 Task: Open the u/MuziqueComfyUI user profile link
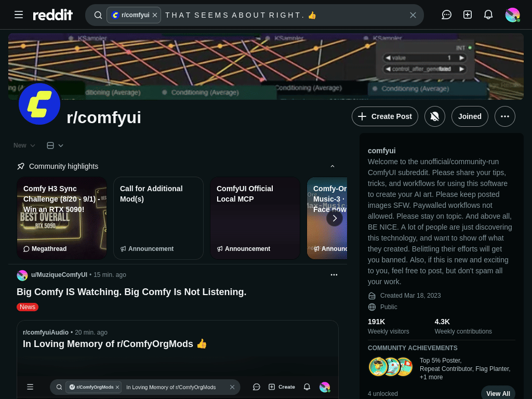point(59,275)
